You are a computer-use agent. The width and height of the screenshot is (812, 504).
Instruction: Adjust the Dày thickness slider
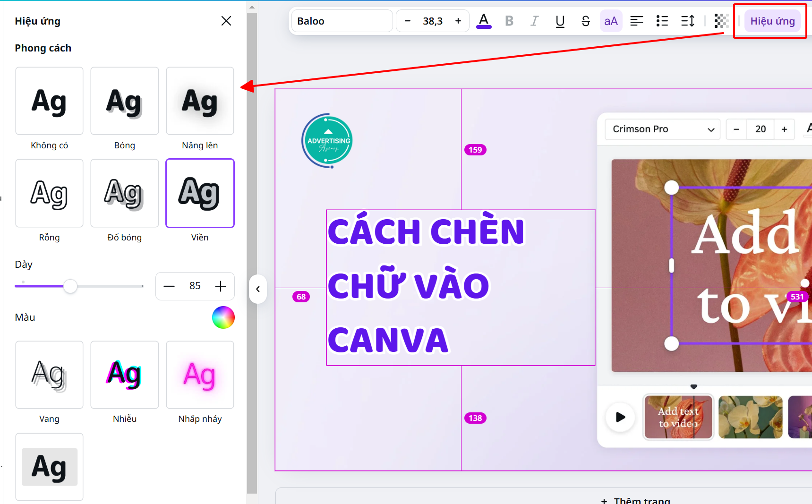(71, 286)
